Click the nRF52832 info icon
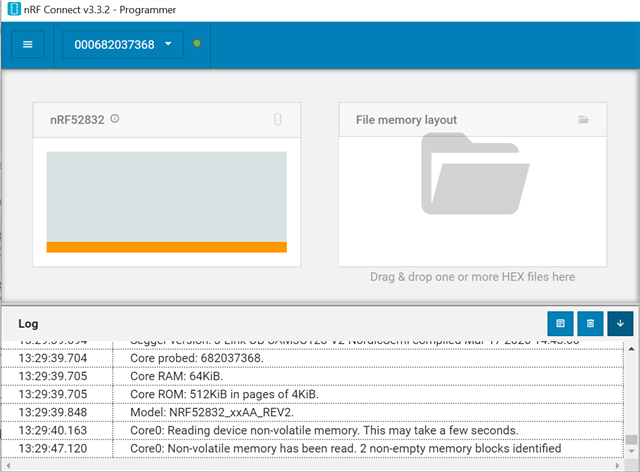 click(x=115, y=118)
